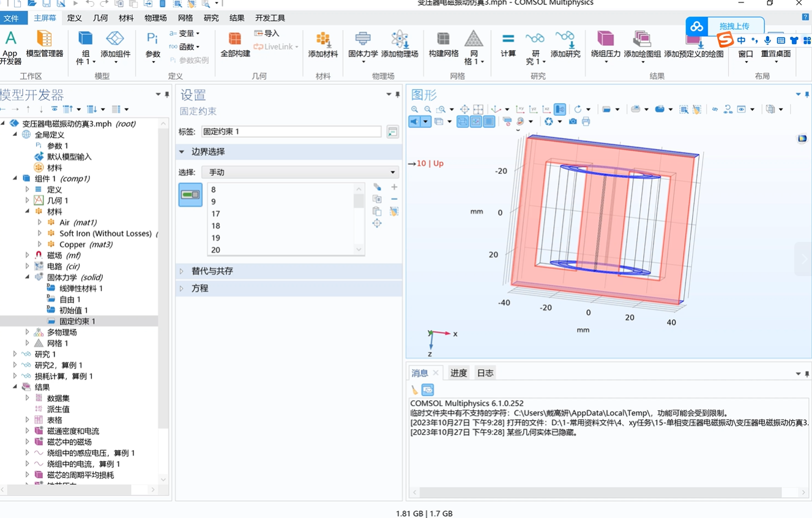Click zoom out icon in graphics toolbar
This screenshot has height=518, width=812.
[428, 110]
